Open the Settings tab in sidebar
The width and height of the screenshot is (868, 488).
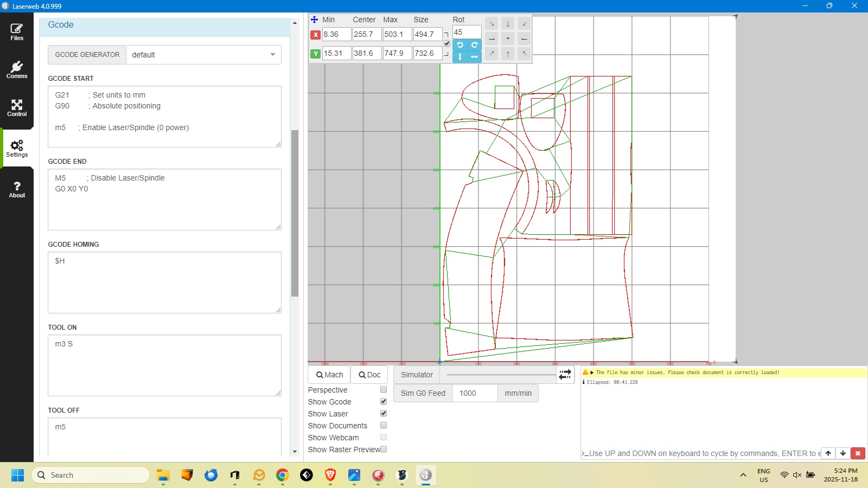click(x=17, y=148)
